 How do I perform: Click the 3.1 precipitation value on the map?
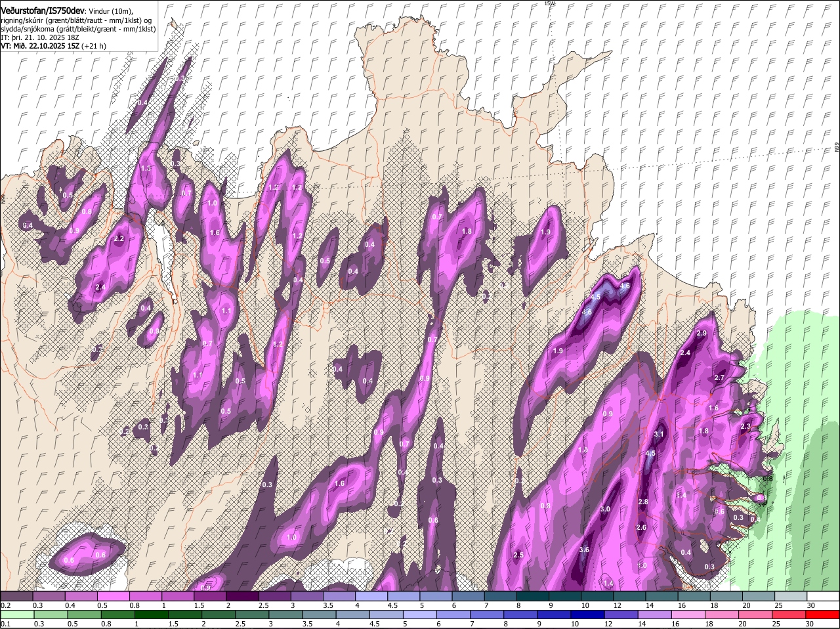[660, 434]
